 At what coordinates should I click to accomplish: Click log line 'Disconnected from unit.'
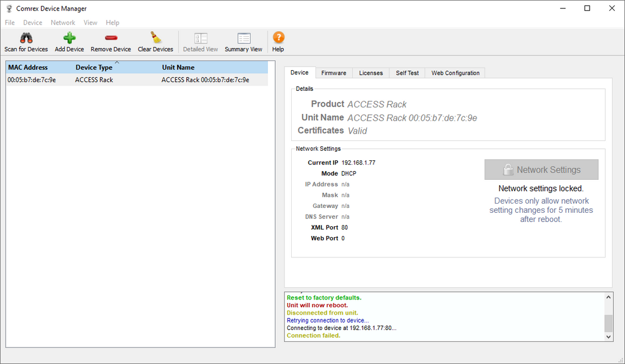click(322, 313)
